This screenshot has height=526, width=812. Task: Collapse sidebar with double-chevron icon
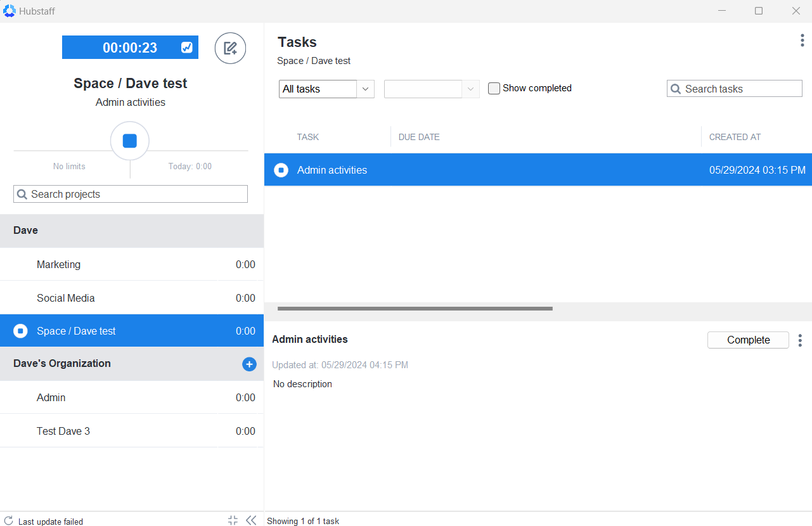click(251, 520)
